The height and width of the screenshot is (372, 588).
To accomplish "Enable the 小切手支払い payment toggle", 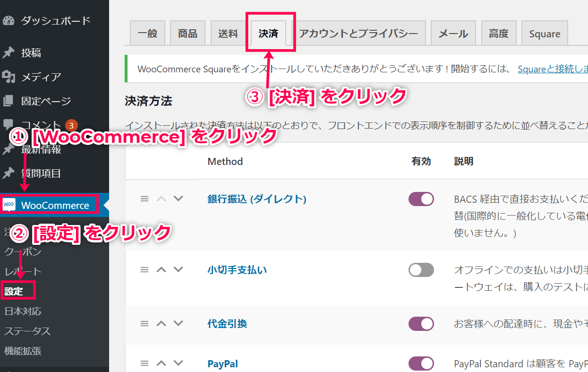I will 421,270.
